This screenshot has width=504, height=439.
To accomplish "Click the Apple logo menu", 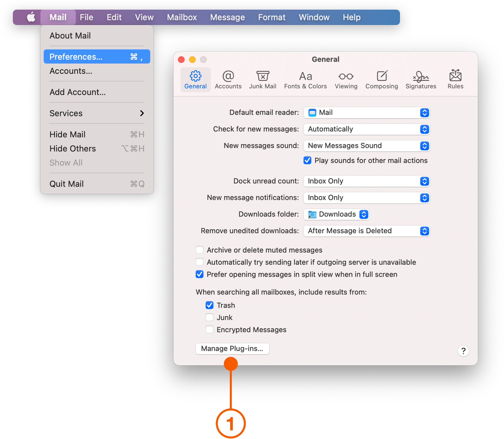I will [31, 17].
